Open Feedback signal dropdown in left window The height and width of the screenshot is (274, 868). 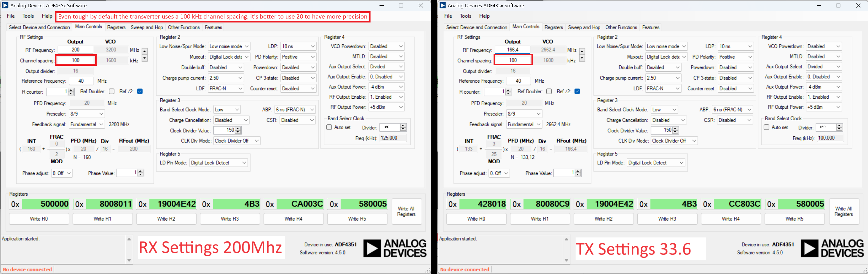(x=87, y=124)
